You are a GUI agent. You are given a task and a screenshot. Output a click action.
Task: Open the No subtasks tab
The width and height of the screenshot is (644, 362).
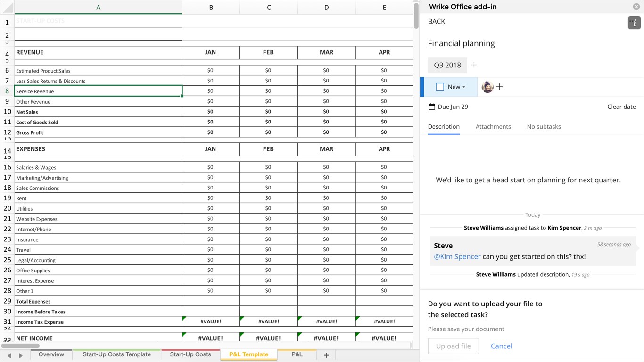pos(544,126)
